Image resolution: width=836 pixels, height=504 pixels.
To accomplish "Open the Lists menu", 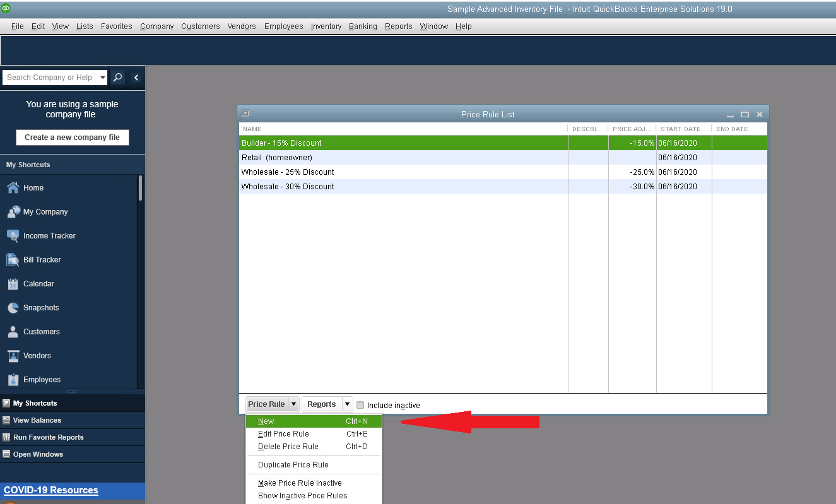I will click(x=85, y=26).
